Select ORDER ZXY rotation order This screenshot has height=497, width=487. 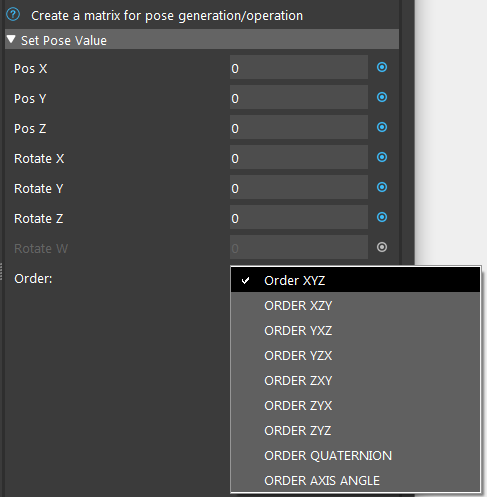(355, 381)
